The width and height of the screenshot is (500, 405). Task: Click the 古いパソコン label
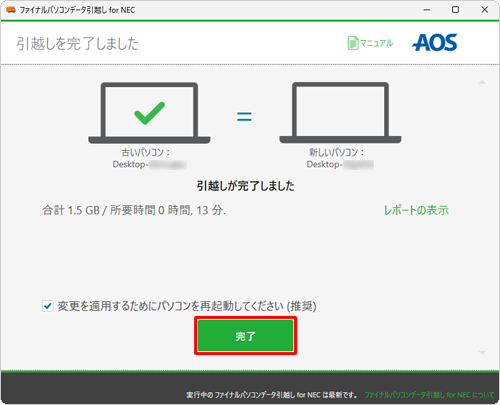pyautogui.click(x=146, y=152)
